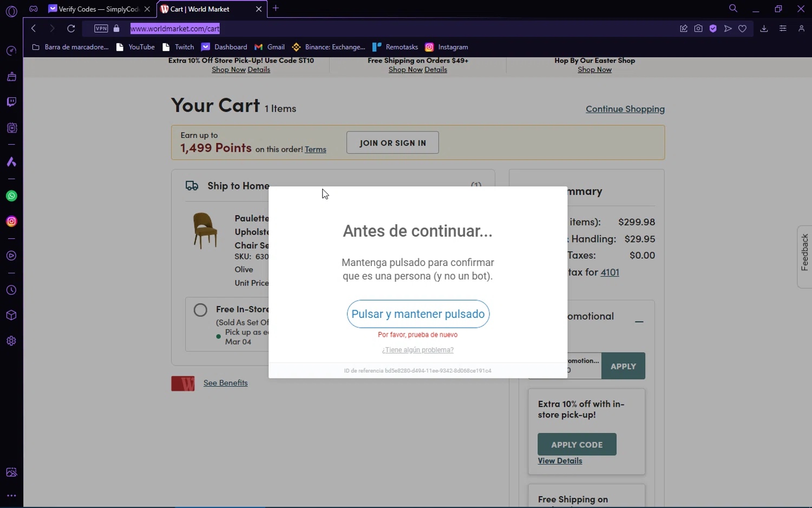Open the ad blocker shield icon
The image size is (812, 508).
coord(713,28)
